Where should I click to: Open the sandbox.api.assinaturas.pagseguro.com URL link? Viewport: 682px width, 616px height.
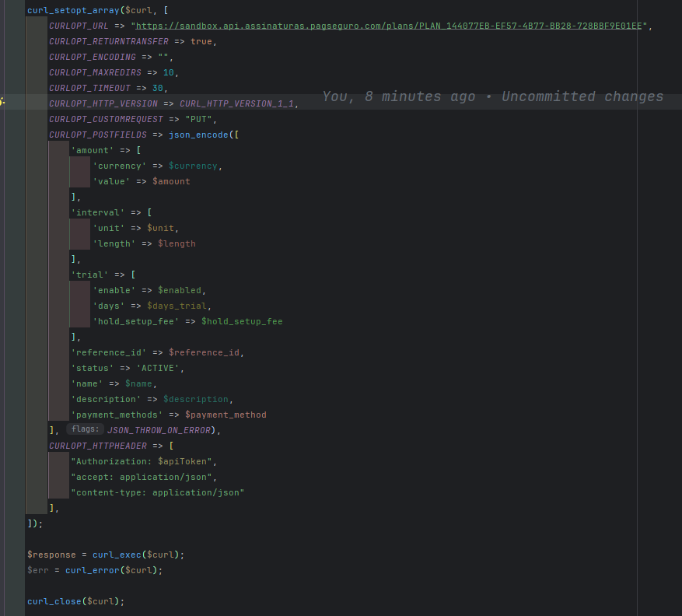(389, 26)
